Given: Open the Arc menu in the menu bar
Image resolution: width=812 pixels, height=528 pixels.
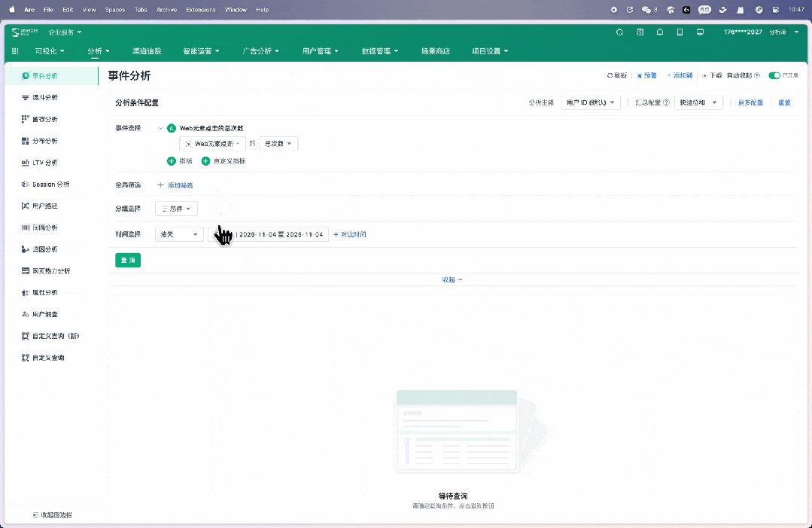Looking at the screenshot, I should [29, 9].
